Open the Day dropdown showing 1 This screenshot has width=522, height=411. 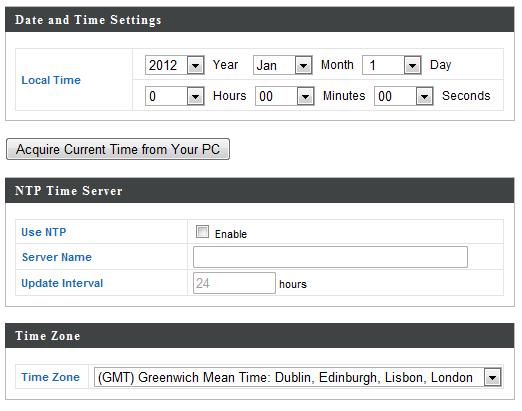pyautogui.click(x=392, y=65)
